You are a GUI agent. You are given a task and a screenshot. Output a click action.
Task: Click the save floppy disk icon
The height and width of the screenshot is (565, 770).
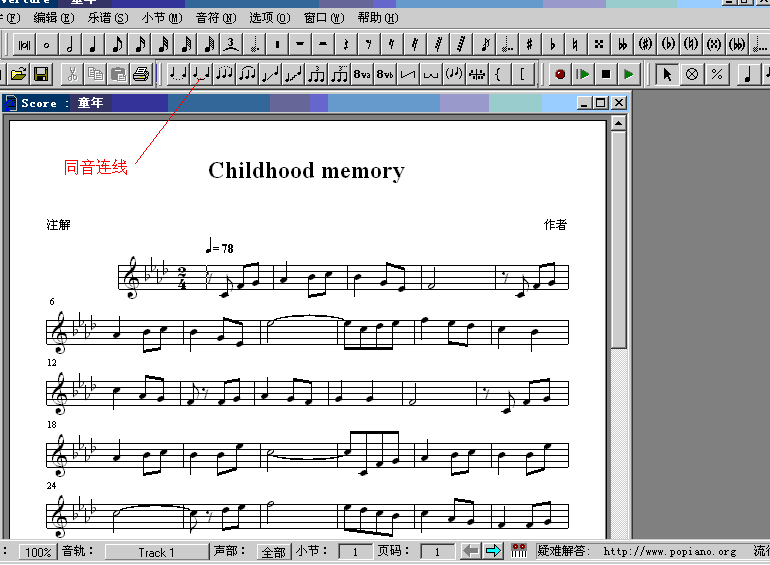[41, 75]
